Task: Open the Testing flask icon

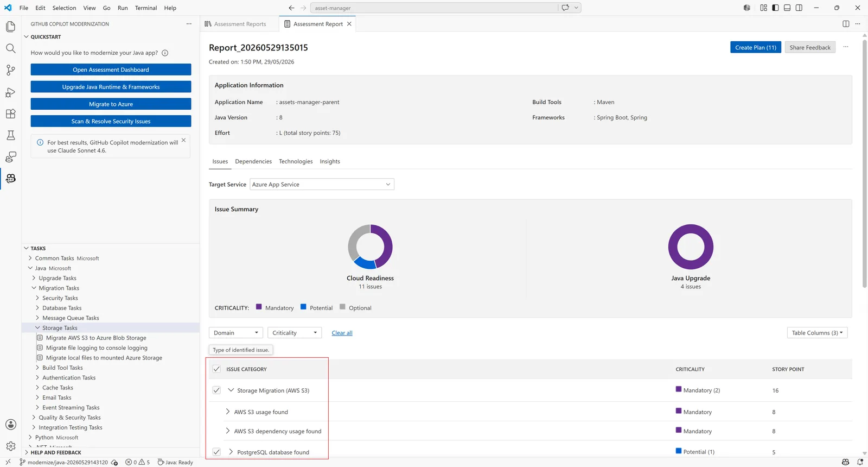Action: click(x=10, y=135)
